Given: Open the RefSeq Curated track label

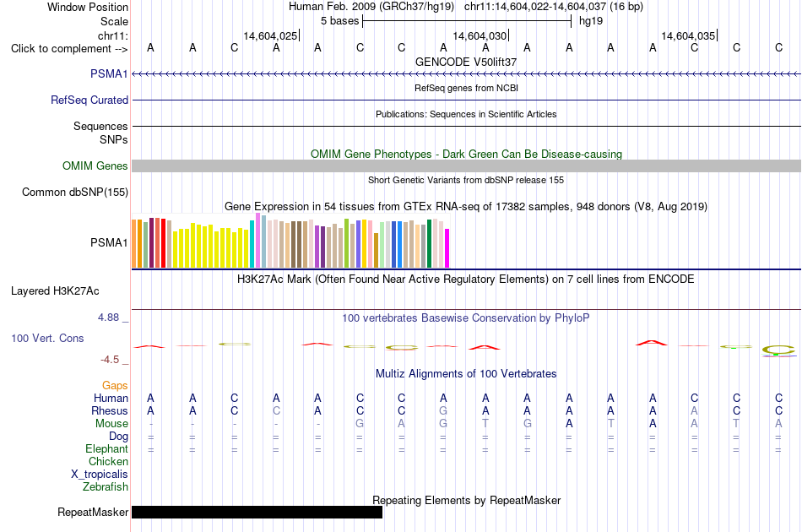Looking at the screenshot, I should (x=89, y=100).
